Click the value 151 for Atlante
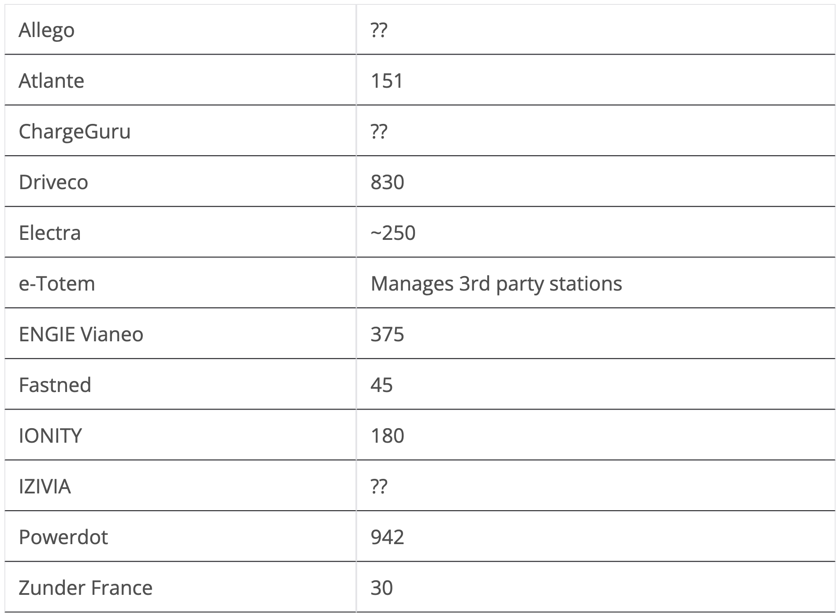The image size is (840, 616). pyautogui.click(x=387, y=81)
